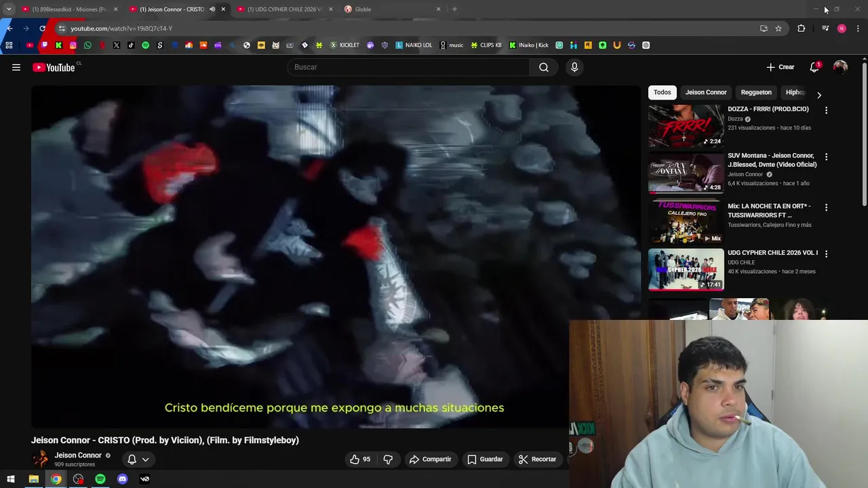Go to the YouTube home logo

(54, 67)
